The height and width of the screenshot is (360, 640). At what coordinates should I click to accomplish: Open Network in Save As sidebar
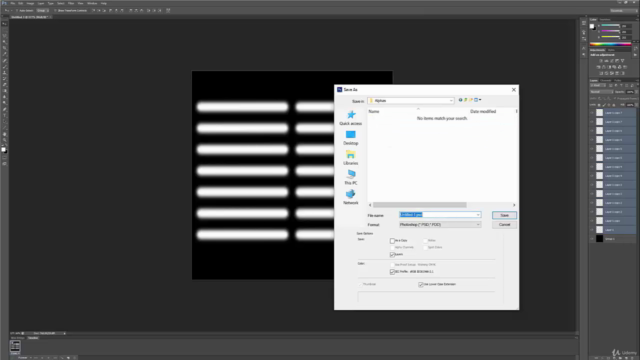click(351, 197)
